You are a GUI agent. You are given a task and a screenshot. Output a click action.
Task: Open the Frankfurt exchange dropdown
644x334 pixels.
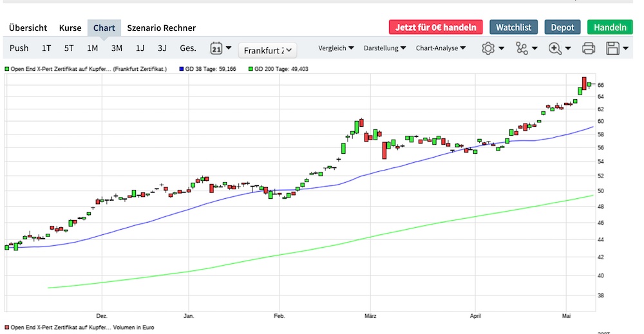[267, 50]
